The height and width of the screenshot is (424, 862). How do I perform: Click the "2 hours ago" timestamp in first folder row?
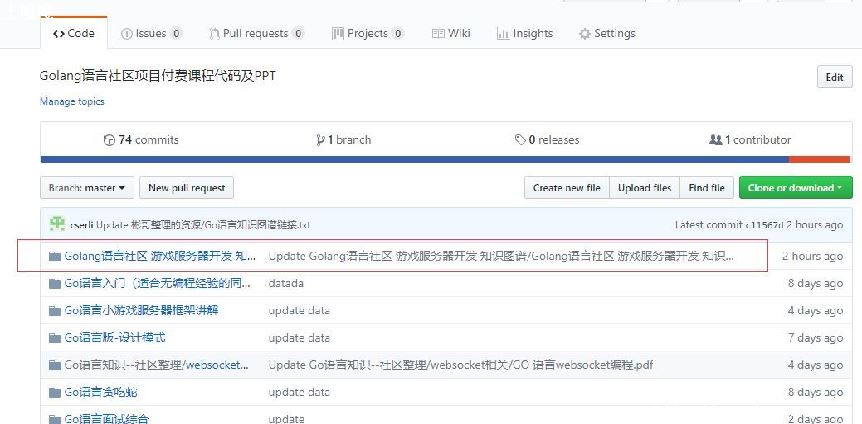[x=813, y=256]
